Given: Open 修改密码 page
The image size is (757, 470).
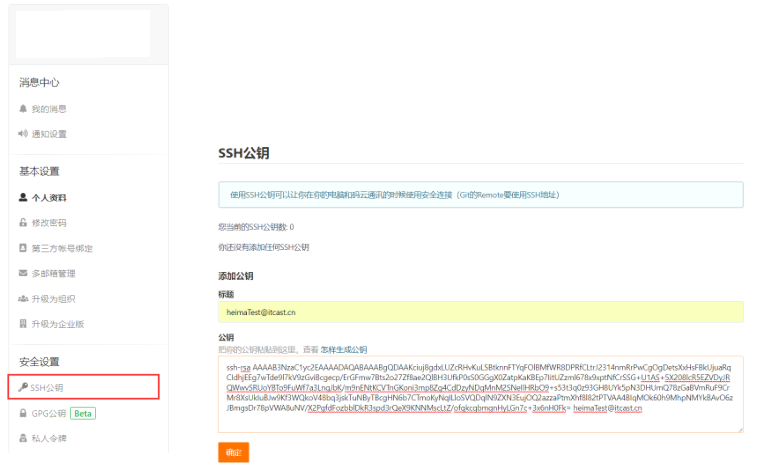Looking at the screenshot, I should point(49,223).
